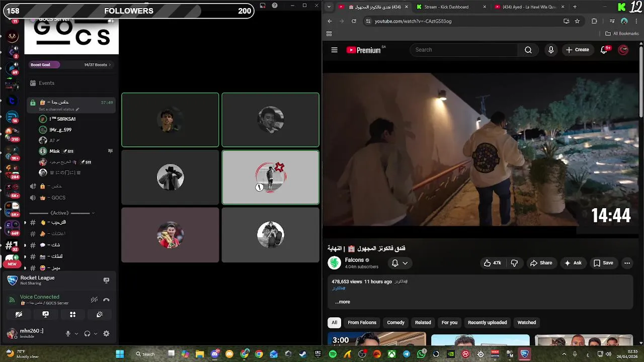Open All Bookmarks folder

pyautogui.click(x=622, y=34)
